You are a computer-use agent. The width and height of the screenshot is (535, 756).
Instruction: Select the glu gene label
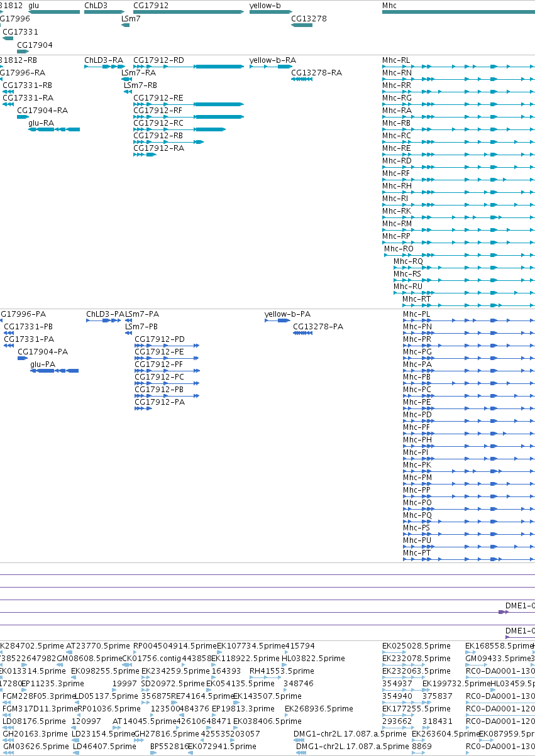[33, 5]
